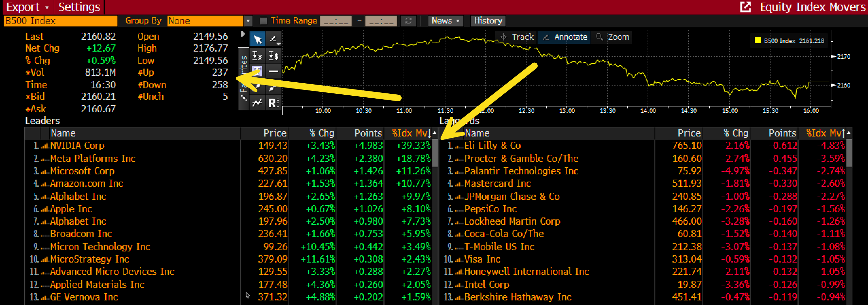Open Apple Inc mini chart icon
The image size is (868, 305).
(44, 210)
